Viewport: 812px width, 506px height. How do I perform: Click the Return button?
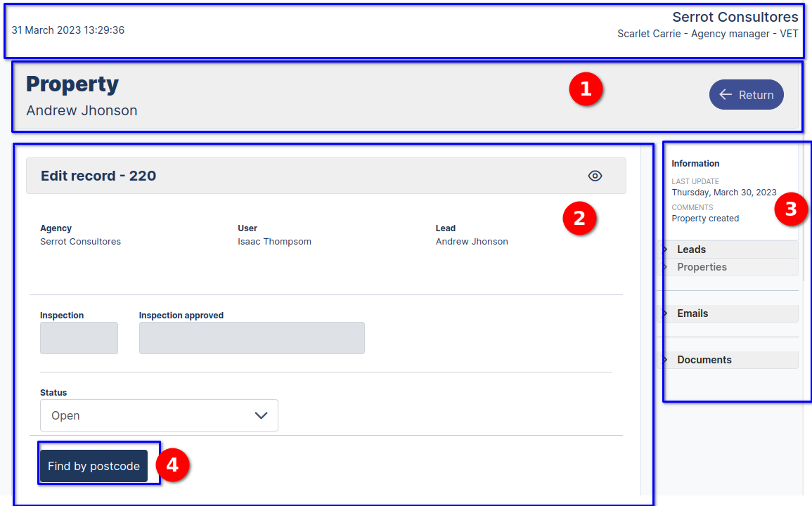click(746, 95)
